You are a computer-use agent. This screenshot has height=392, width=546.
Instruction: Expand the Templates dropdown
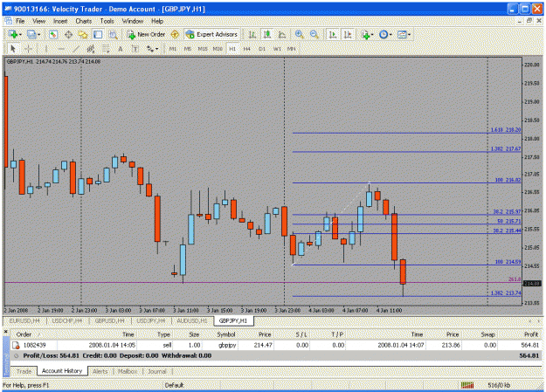(x=409, y=35)
